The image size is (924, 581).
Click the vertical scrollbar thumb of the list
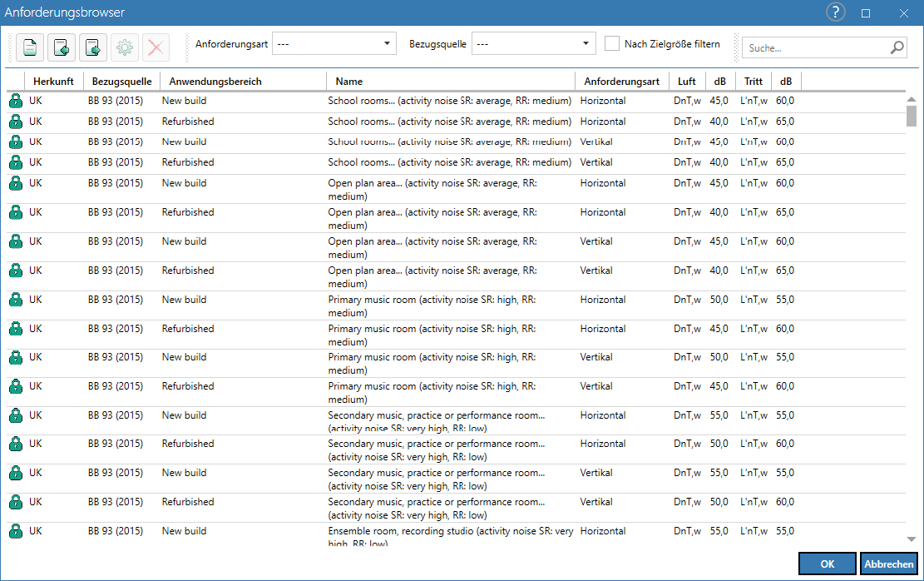pos(911,116)
